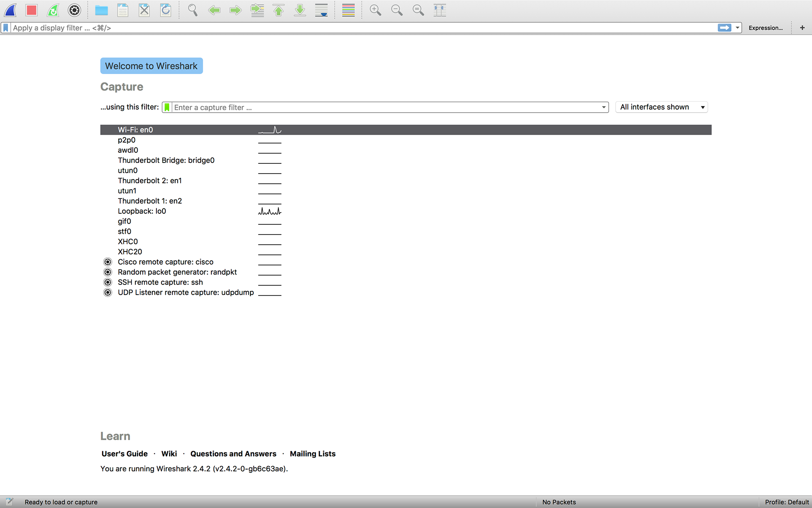Open Questions and Answers link
This screenshot has height=508, width=812.
tap(233, 453)
